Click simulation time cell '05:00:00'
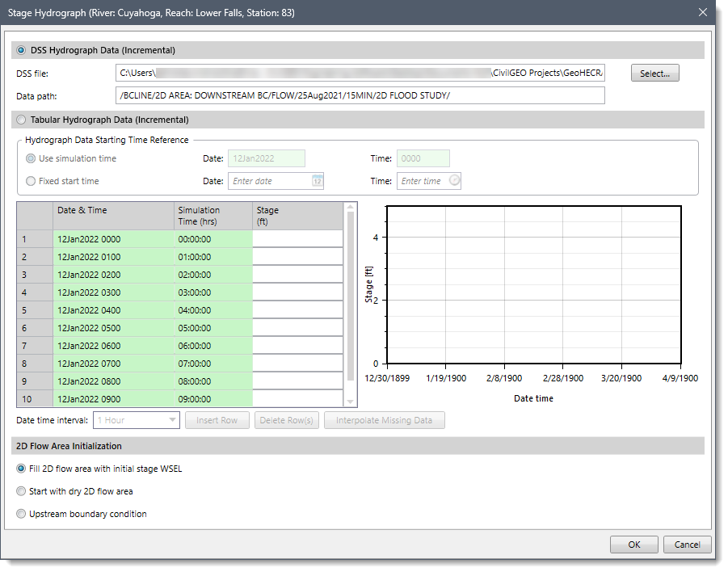 point(213,328)
